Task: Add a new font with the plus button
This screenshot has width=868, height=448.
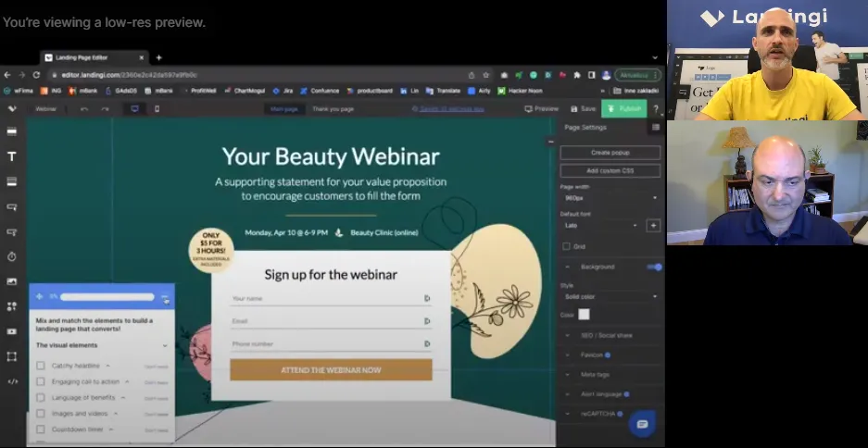Action: point(653,226)
